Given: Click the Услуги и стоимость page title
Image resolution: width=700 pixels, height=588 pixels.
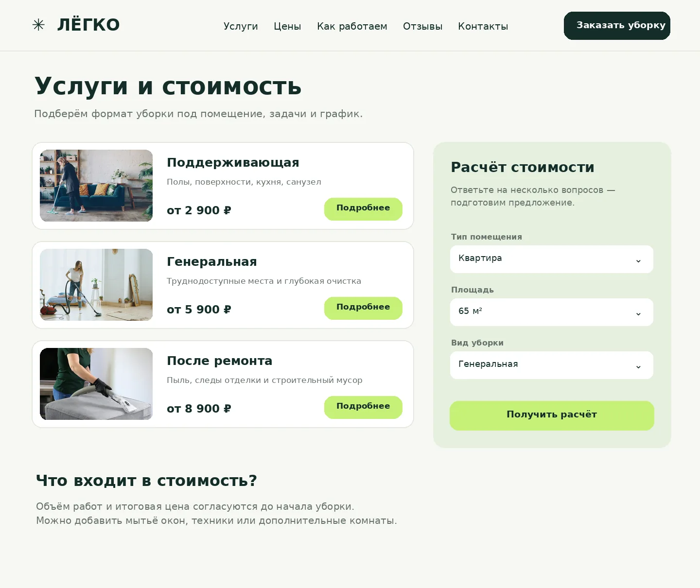Looking at the screenshot, I should 168,86.
